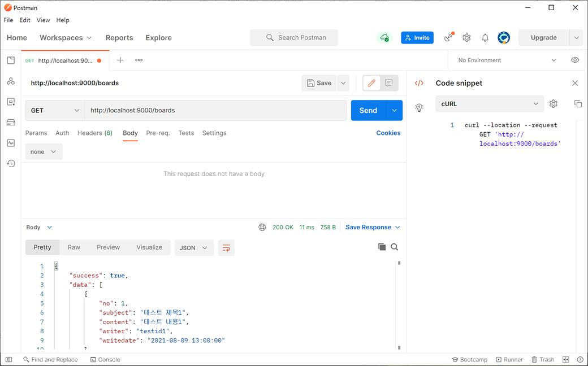Open the two-pane layout icon
588x366 pixels.
click(566, 360)
